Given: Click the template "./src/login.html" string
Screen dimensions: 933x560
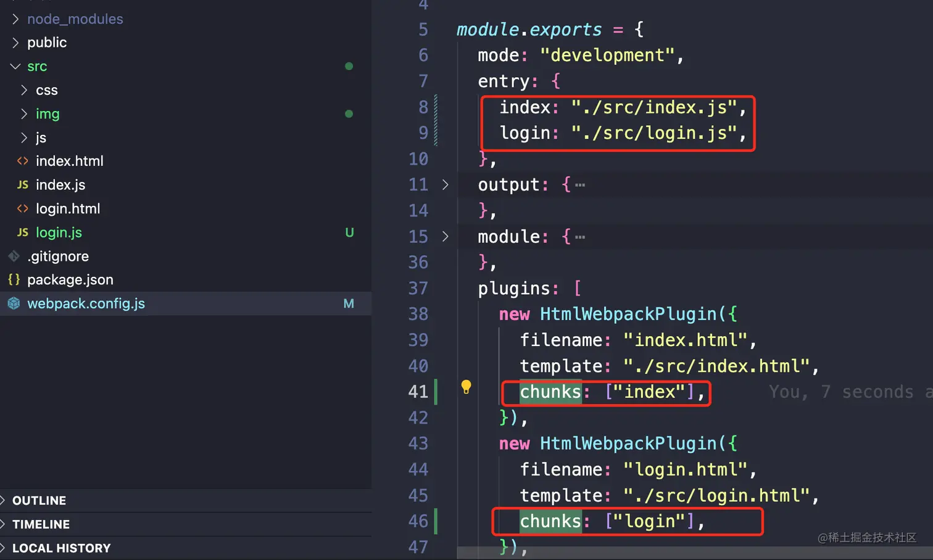Looking at the screenshot, I should [716, 495].
